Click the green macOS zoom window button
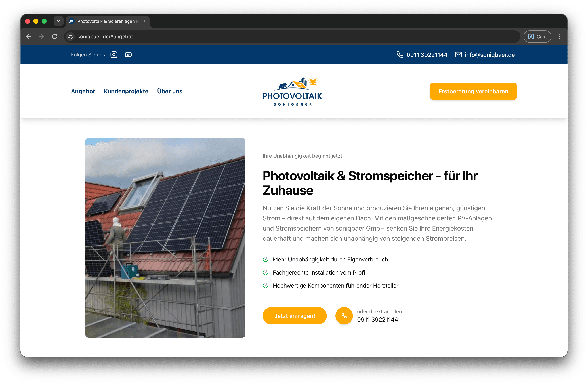The width and height of the screenshot is (588, 384). tap(44, 21)
